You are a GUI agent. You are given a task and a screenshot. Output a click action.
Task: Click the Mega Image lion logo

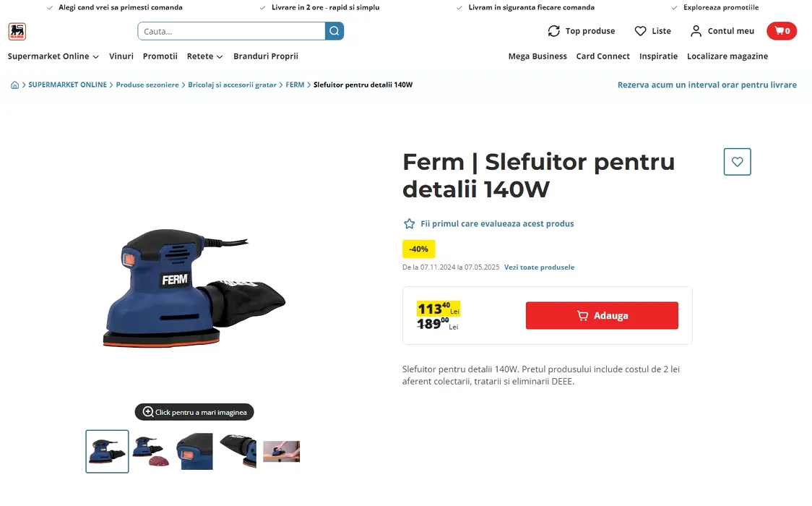[x=17, y=32]
